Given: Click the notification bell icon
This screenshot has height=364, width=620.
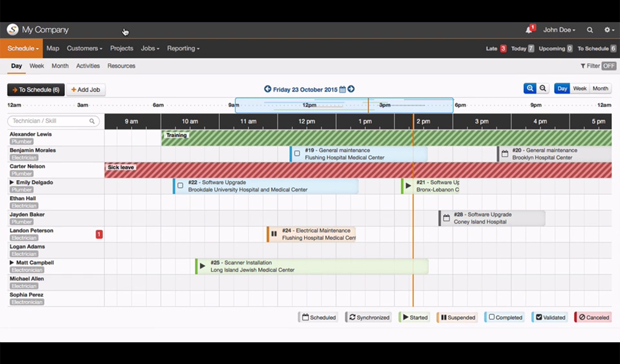Looking at the screenshot, I should (x=529, y=30).
